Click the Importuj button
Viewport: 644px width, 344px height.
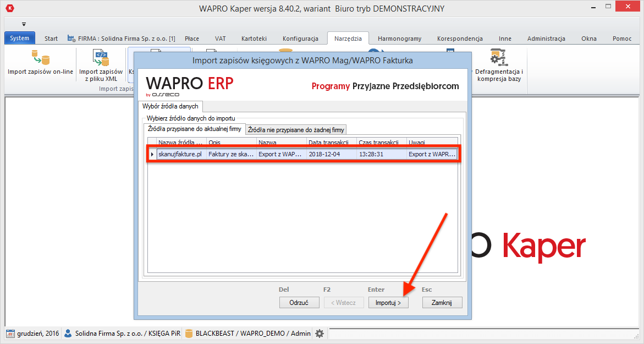coord(388,302)
